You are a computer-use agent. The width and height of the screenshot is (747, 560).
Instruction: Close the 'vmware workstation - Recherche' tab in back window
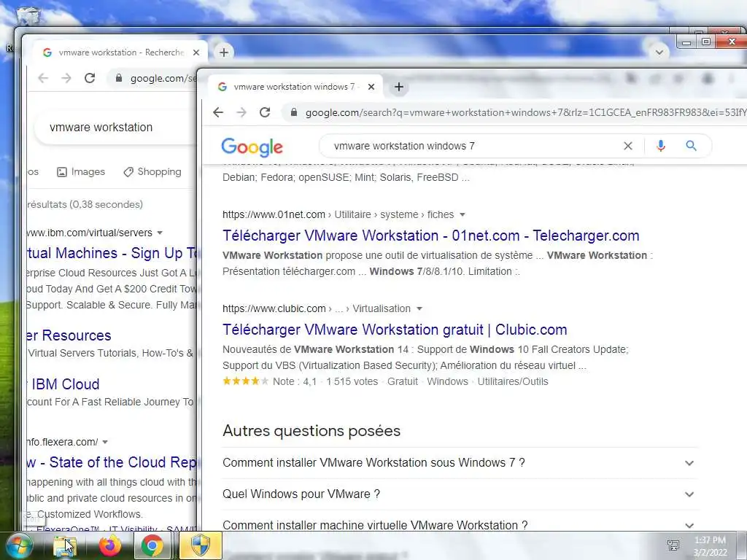click(196, 52)
